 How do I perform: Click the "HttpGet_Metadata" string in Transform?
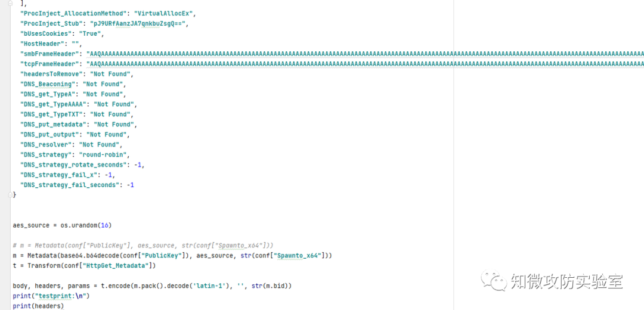116,266
